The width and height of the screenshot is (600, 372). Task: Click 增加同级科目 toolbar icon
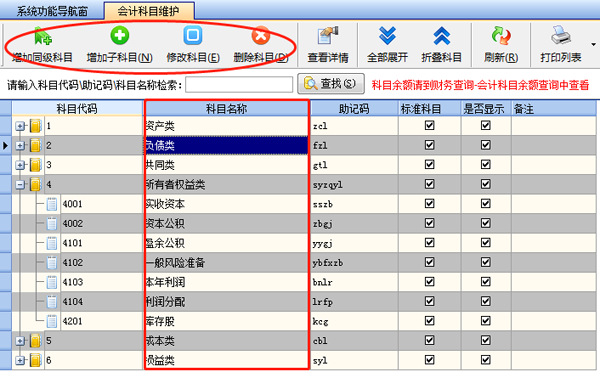pos(42,36)
